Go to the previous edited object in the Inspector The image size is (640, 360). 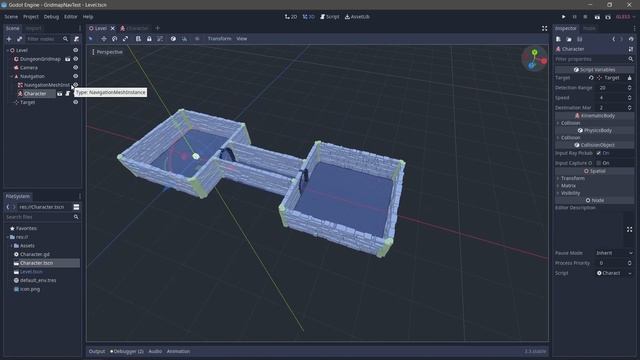613,39
